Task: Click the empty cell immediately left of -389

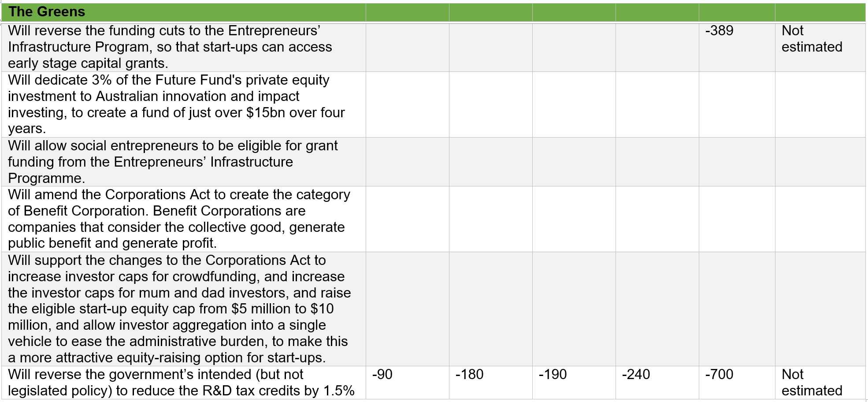Action: coord(657,47)
